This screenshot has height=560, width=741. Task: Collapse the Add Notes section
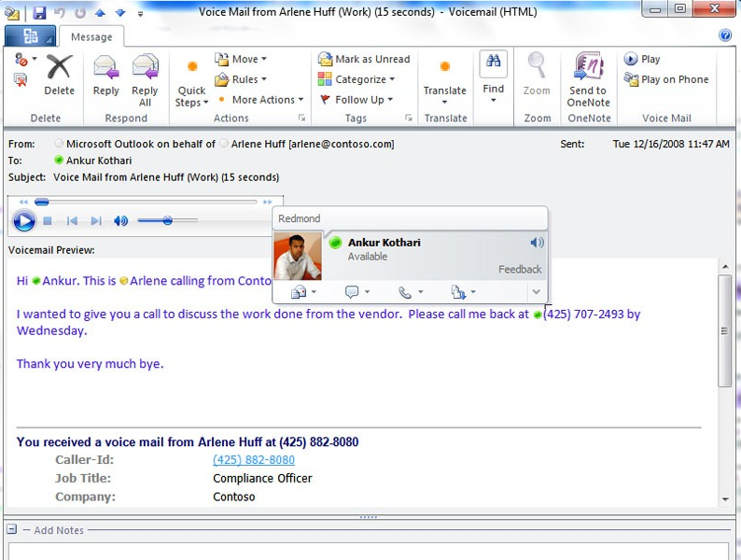(12, 529)
